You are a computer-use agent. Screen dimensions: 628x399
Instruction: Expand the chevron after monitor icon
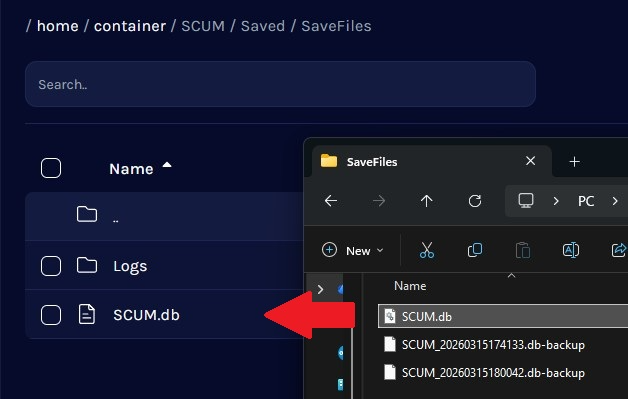556,201
